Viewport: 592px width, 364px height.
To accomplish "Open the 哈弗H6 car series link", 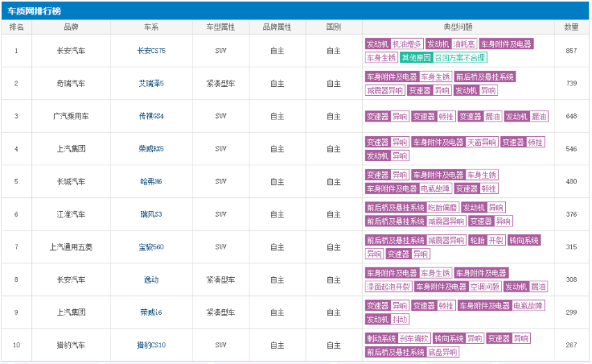I will (151, 181).
